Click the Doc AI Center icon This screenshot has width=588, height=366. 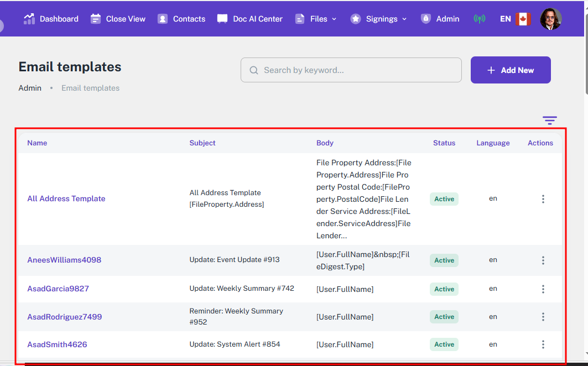pyautogui.click(x=222, y=19)
